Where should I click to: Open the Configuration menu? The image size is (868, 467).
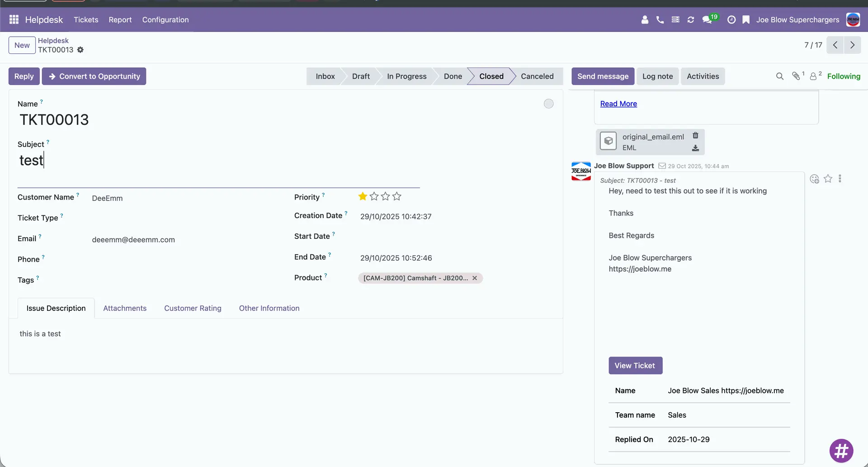pyautogui.click(x=165, y=19)
